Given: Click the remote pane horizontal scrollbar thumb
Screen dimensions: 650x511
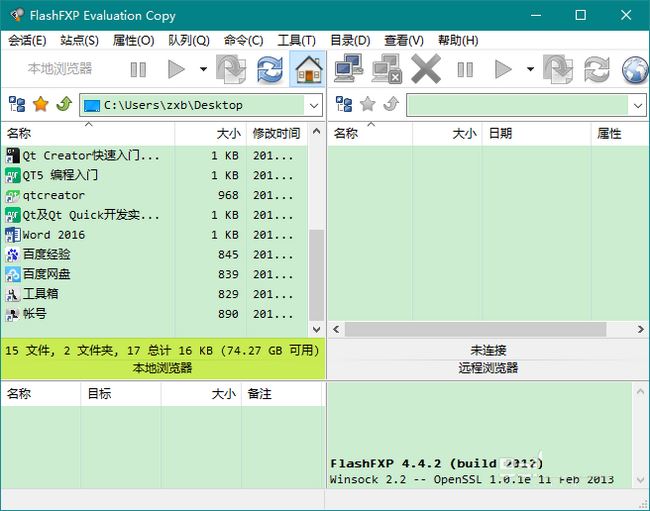Looking at the screenshot, I should click(x=476, y=329).
